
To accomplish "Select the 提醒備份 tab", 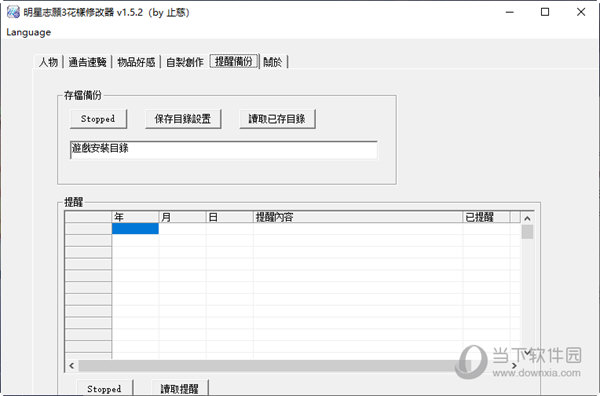I will point(234,61).
